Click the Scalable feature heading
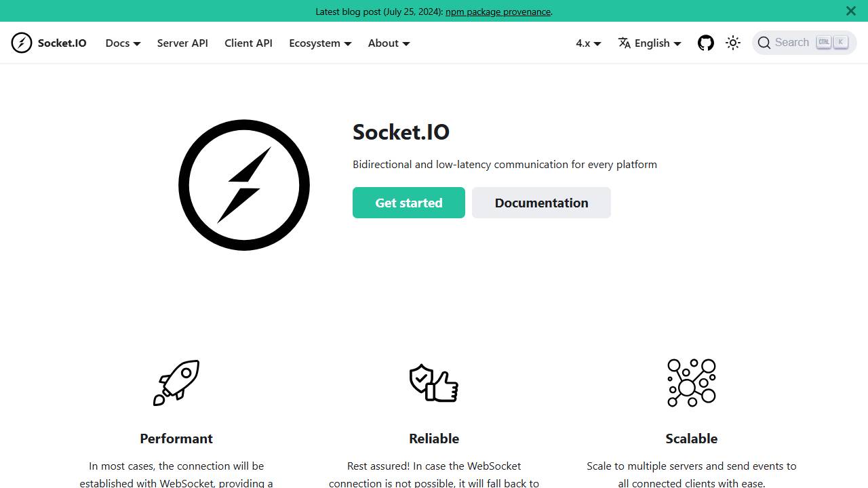Image resolution: width=868 pixels, height=488 pixels. pos(692,439)
